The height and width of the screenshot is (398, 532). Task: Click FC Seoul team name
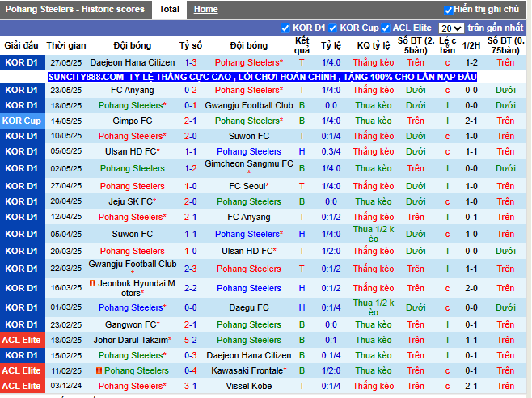[x=249, y=186]
